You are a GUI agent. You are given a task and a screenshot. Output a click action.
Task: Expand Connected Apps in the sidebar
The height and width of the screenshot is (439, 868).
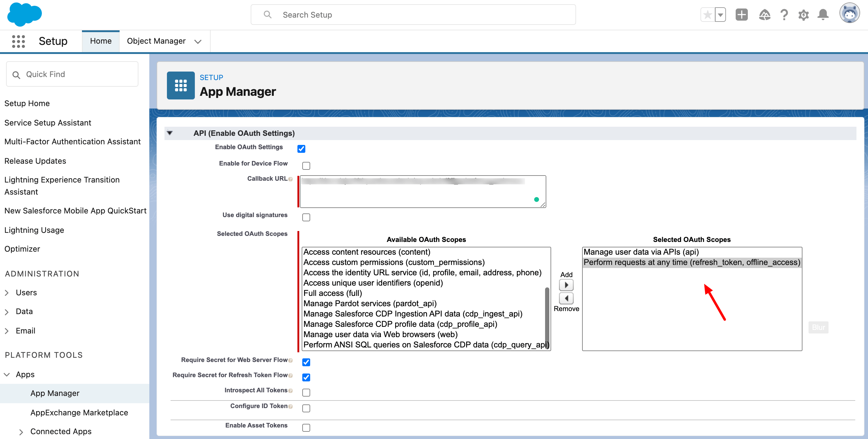pyautogui.click(x=21, y=432)
